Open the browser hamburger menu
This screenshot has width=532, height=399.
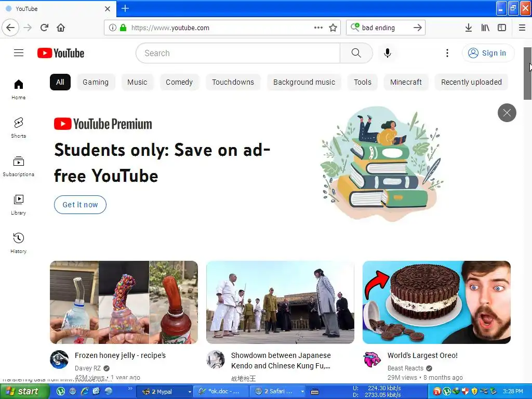(522, 28)
